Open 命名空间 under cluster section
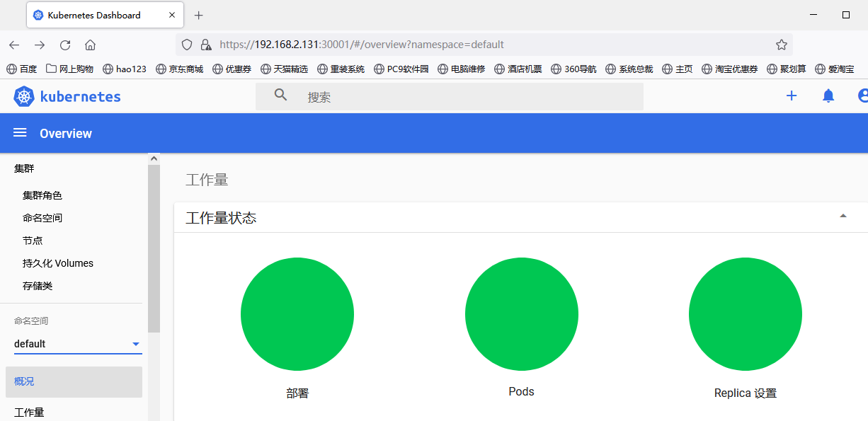Viewport: 868px width, 421px height. click(x=42, y=218)
